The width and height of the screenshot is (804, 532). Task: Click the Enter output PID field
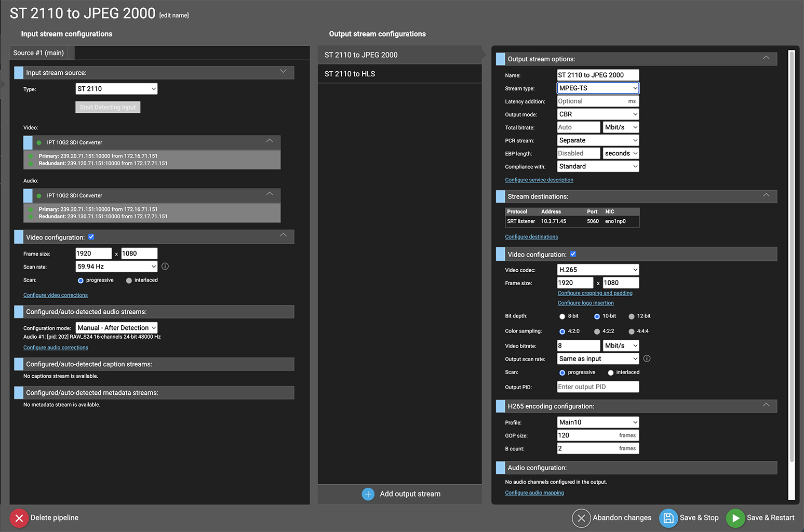tap(598, 387)
